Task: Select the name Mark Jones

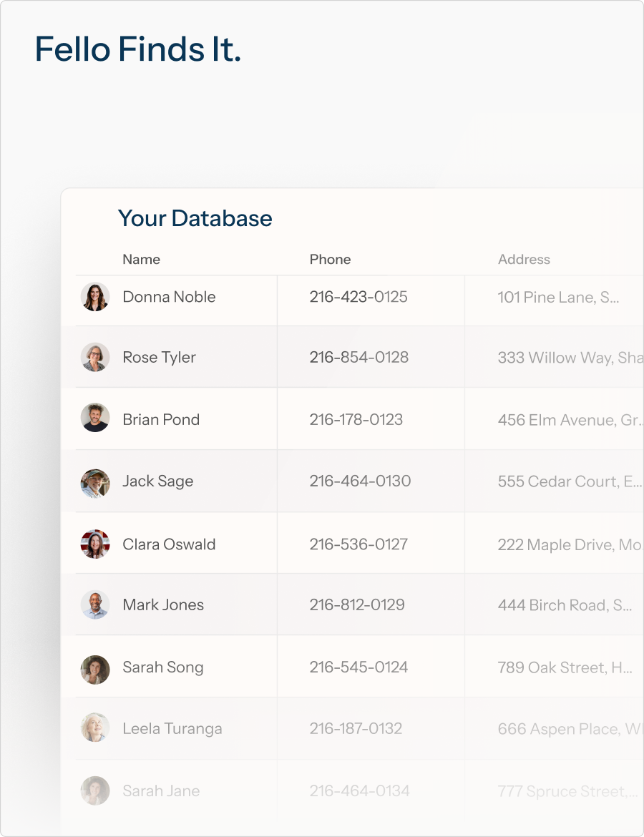Action: tap(163, 604)
